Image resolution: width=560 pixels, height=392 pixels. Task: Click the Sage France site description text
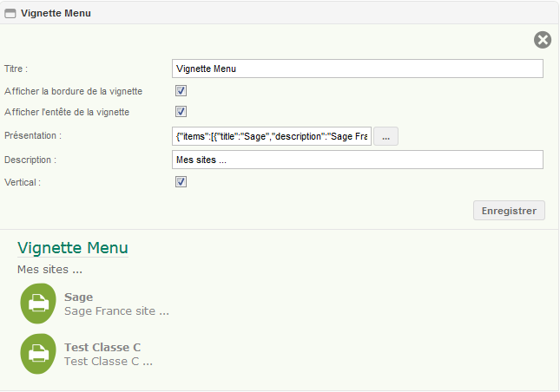pos(116,311)
